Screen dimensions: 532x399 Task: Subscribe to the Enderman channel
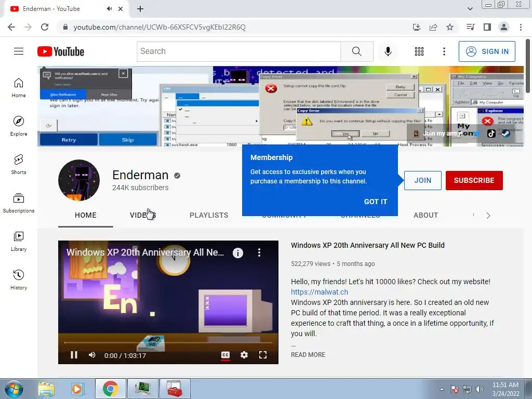click(474, 180)
